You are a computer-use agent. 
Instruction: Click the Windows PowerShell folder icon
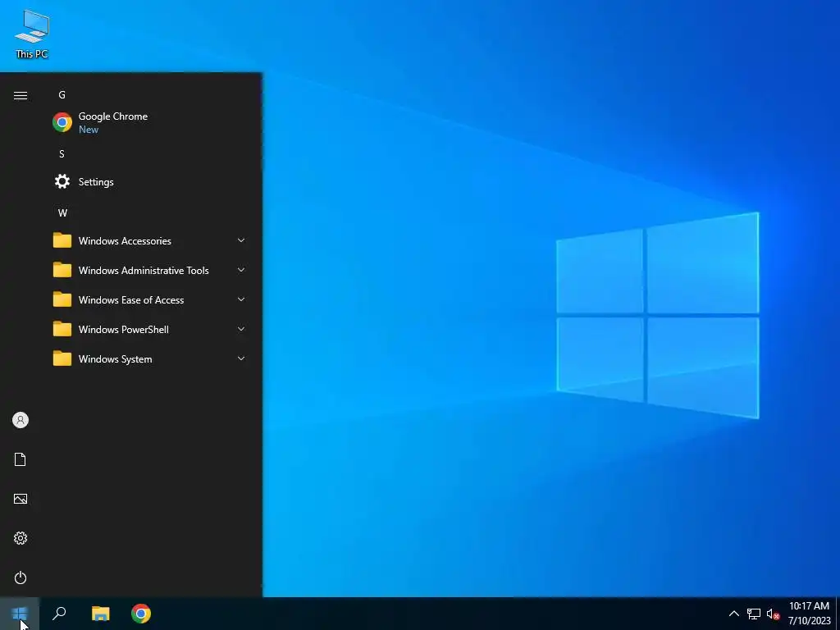[x=62, y=329]
